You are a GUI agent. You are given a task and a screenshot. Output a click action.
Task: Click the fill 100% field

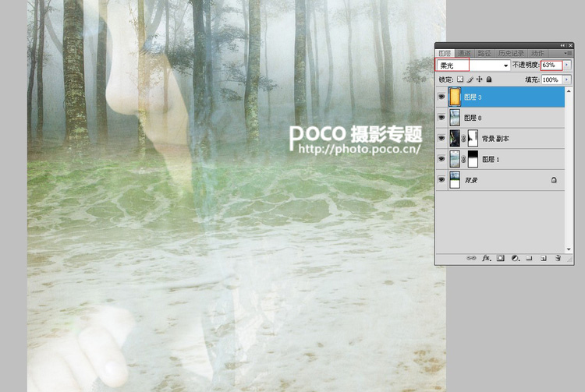click(551, 79)
